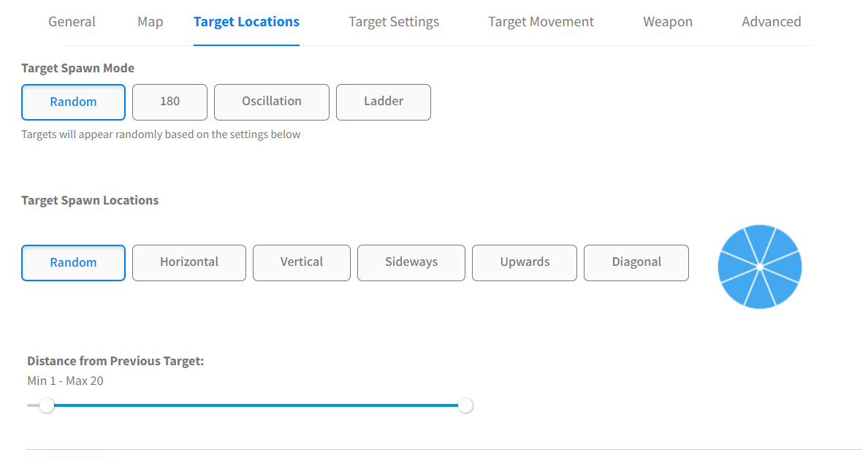Select the Target Locations tab
This screenshot has width=868, height=458.
tap(246, 22)
